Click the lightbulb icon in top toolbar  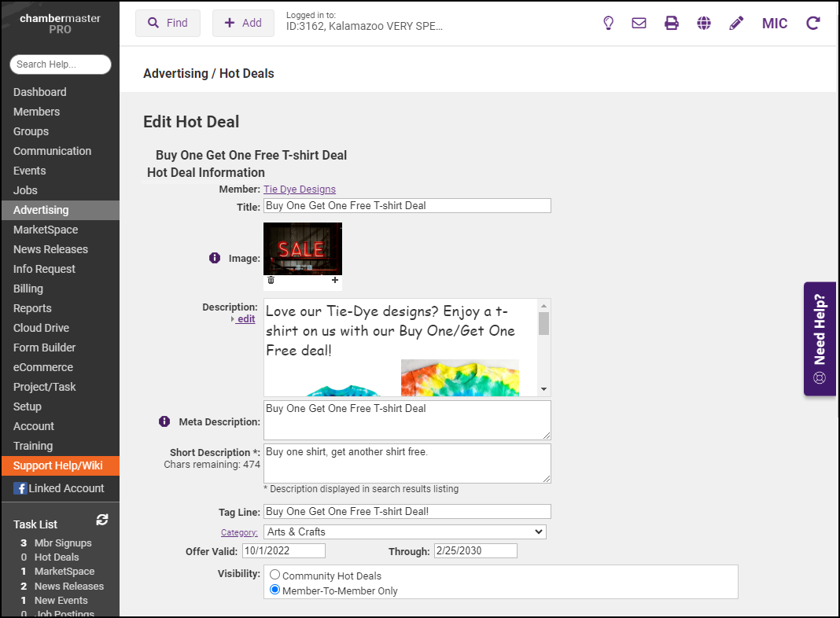point(608,23)
